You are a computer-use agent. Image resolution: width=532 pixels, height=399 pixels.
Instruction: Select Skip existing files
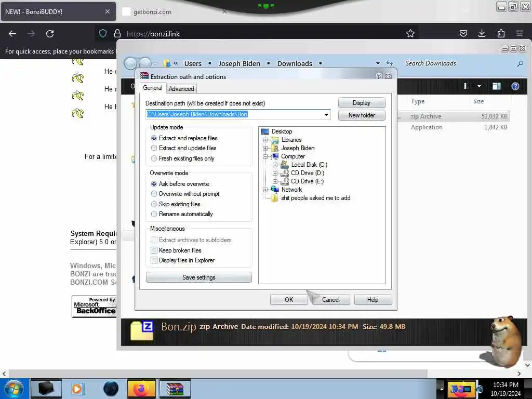[x=154, y=204]
